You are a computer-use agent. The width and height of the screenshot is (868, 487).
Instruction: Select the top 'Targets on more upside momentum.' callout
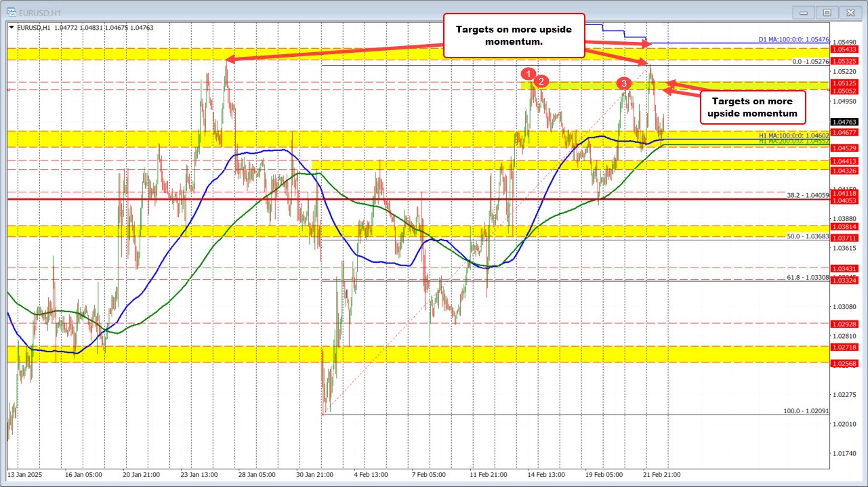(x=514, y=35)
